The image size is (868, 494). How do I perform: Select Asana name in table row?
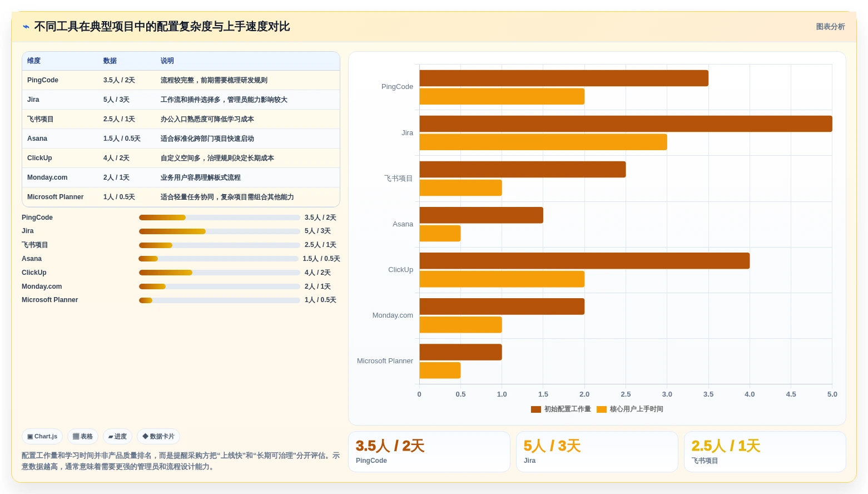pyautogui.click(x=37, y=139)
